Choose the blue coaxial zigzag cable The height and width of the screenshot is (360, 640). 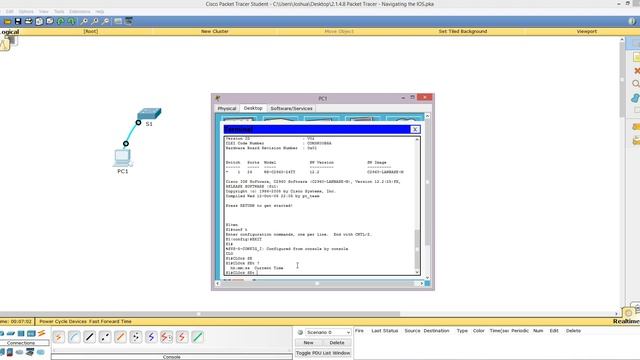151,337
